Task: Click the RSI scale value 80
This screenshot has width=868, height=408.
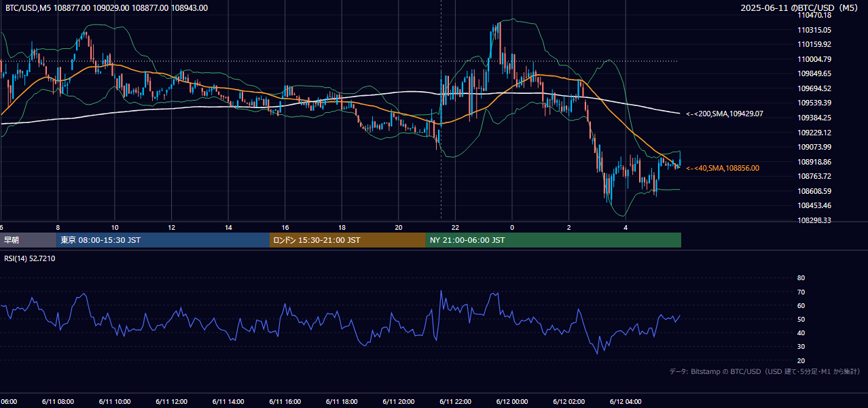Action: [x=801, y=278]
